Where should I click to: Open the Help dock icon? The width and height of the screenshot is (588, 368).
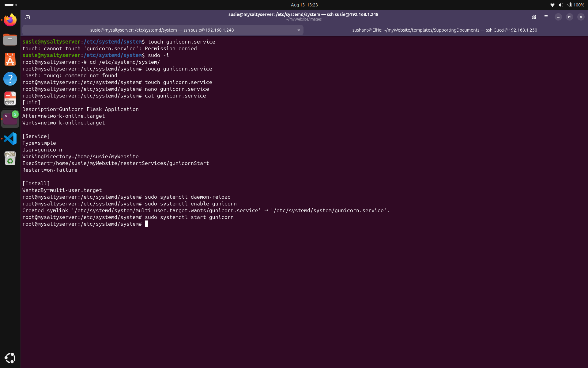click(10, 79)
